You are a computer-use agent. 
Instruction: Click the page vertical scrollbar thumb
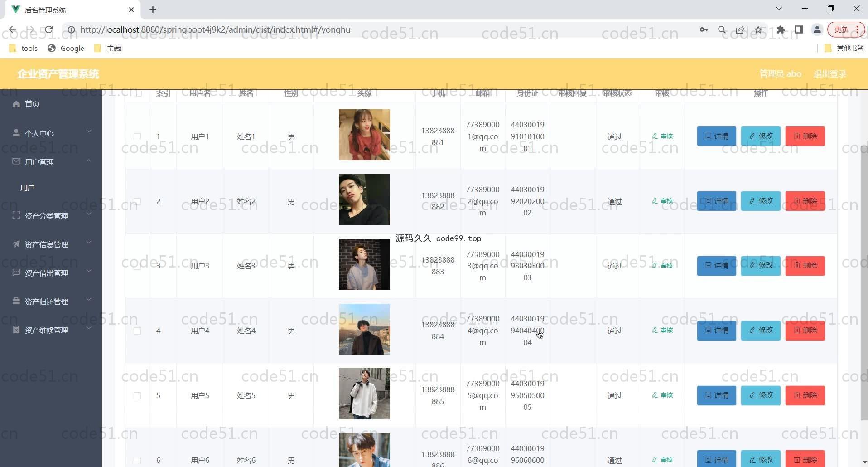tap(864, 283)
